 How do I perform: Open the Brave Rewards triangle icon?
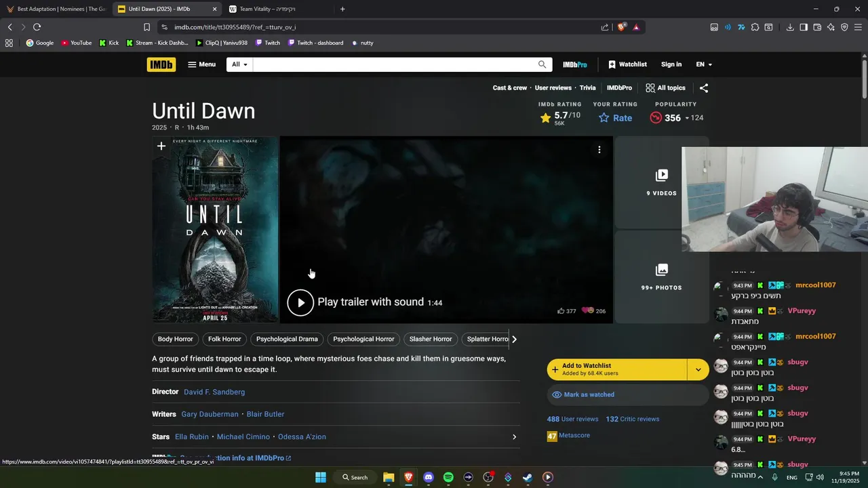636,27
